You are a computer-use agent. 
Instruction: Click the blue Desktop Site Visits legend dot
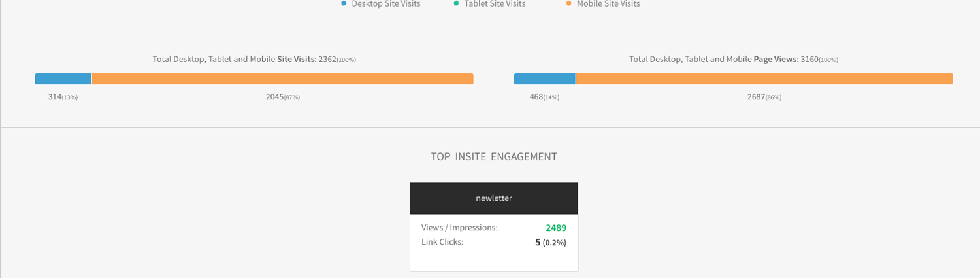344,4
